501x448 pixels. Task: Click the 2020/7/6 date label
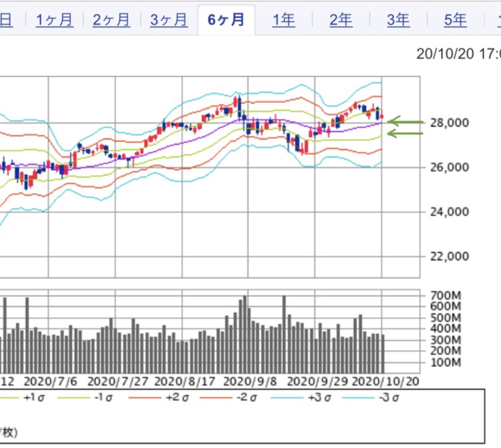pyautogui.click(x=51, y=382)
